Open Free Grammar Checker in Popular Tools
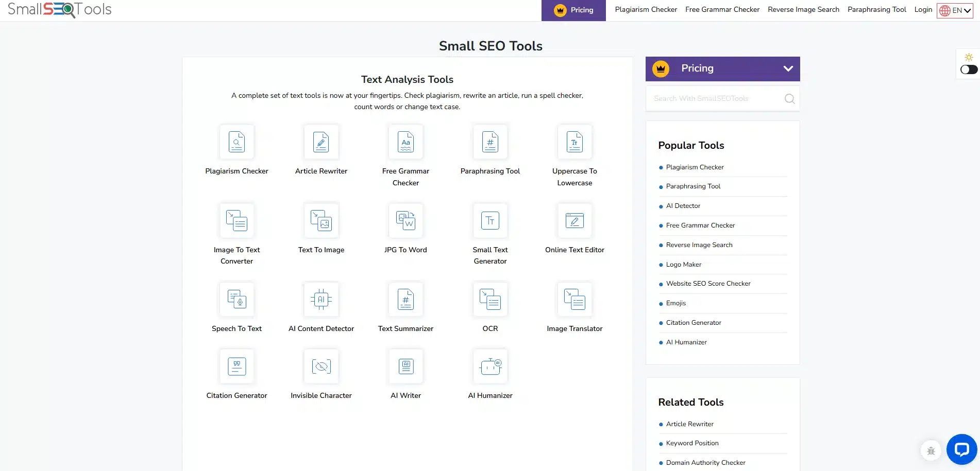 click(x=700, y=225)
